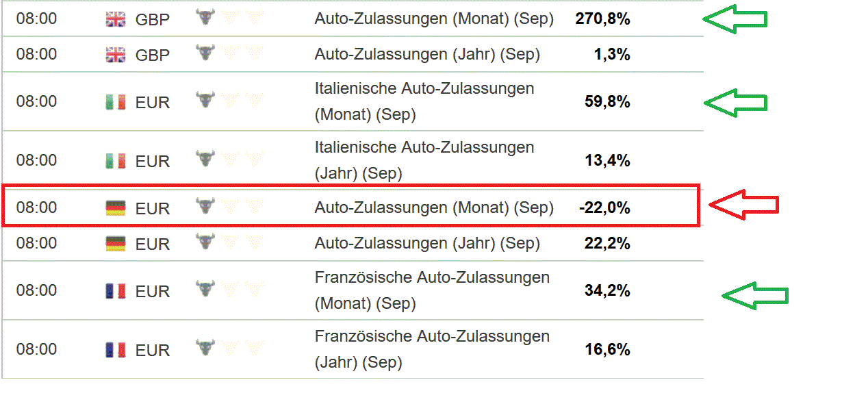Click the dark bull icon in the 270,8% row

204,18
